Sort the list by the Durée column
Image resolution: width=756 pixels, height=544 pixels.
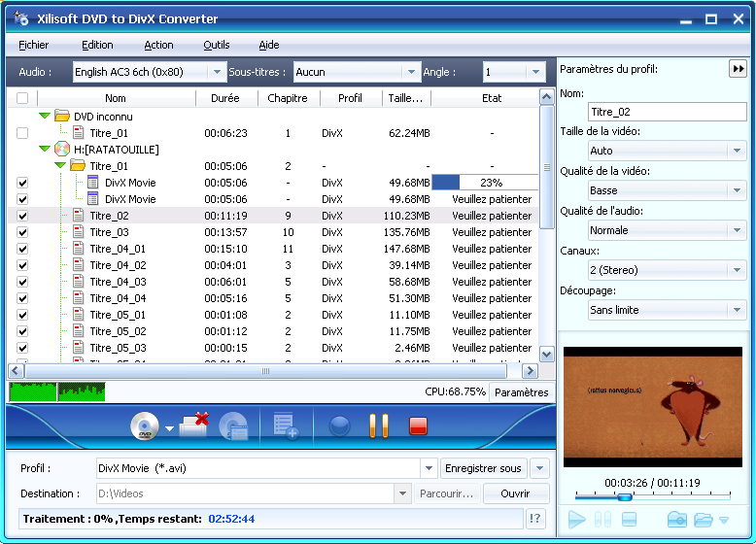[x=225, y=98]
